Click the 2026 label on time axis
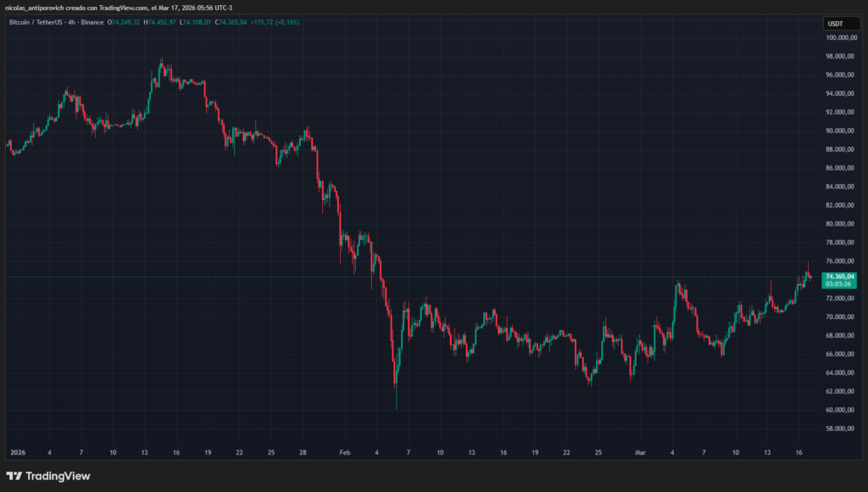This screenshot has width=868, height=492. coord(18,452)
